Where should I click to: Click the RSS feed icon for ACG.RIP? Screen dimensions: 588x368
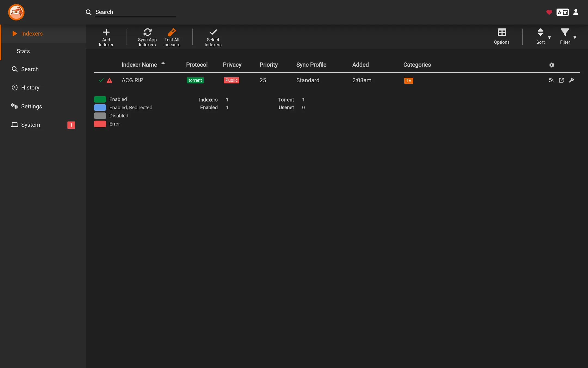pyautogui.click(x=551, y=80)
